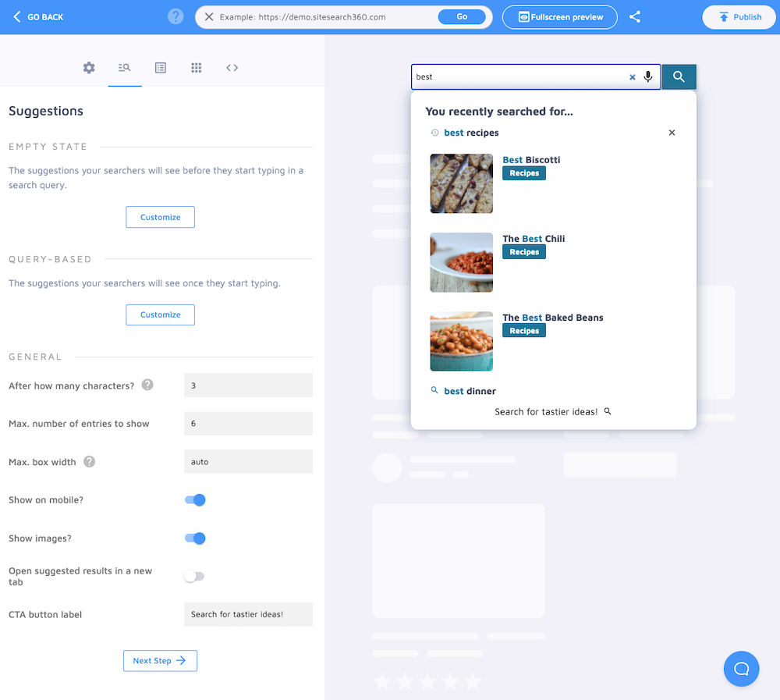780x700 pixels.
Task: Click the Publish button
Action: 738,16
